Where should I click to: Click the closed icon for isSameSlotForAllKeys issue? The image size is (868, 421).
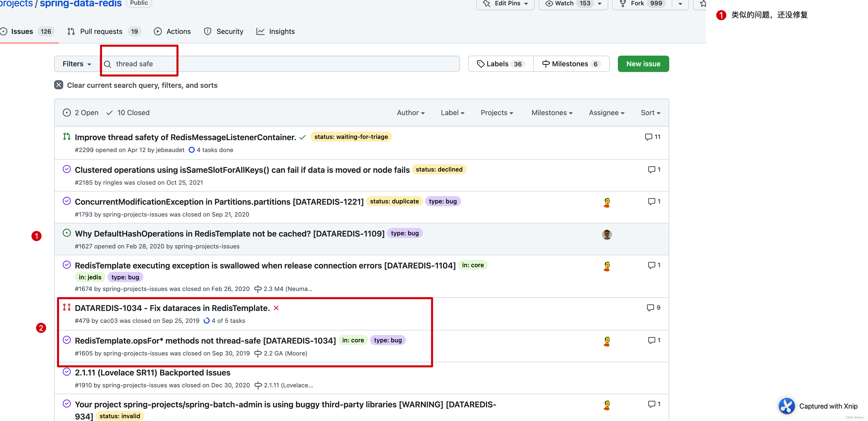point(67,169)
